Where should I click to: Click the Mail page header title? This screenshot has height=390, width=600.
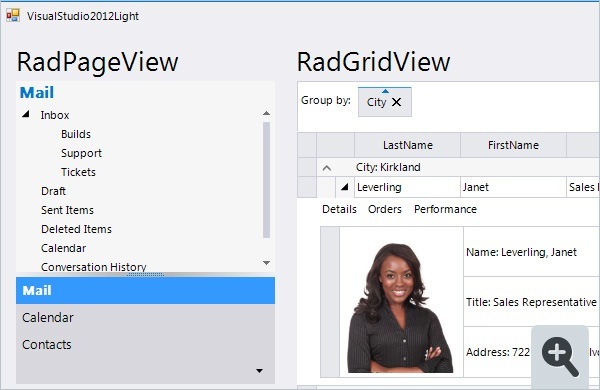point(37,93)
